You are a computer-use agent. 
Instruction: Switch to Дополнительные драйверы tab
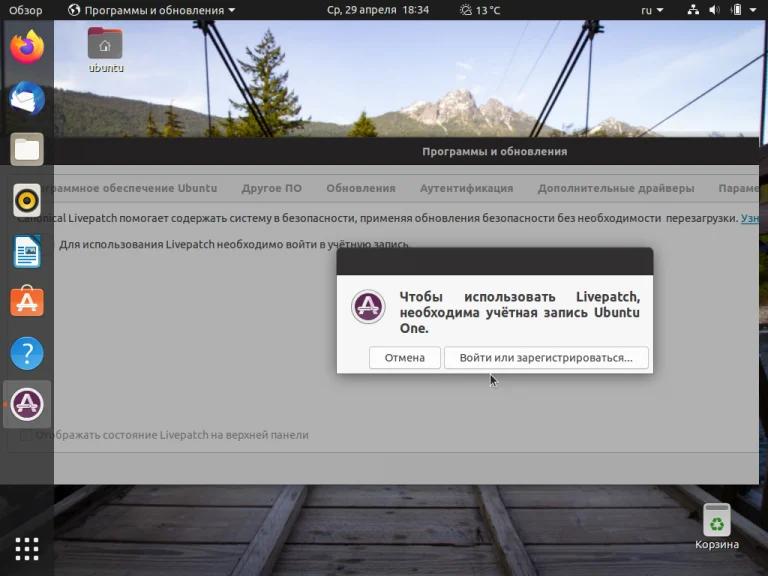pyautogui.click(x=616, y=188)
